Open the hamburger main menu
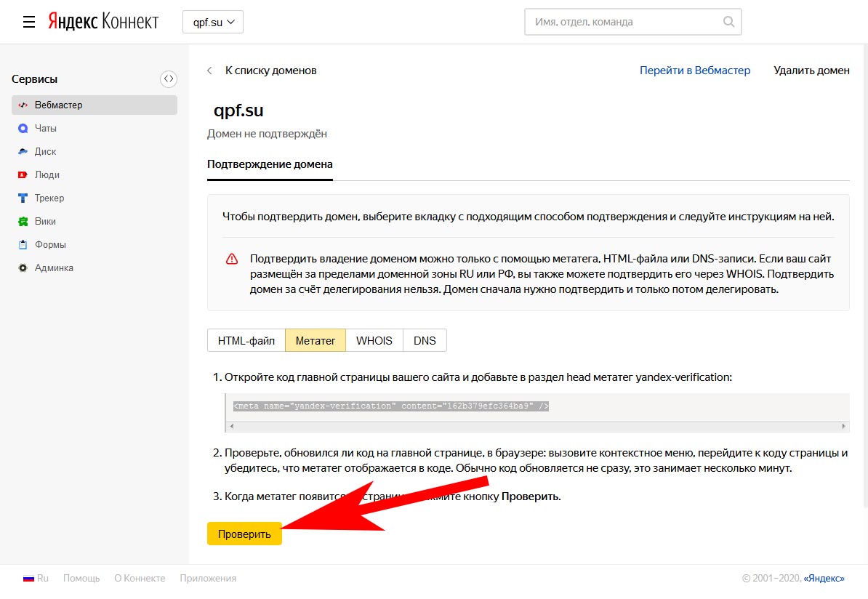The height and width of the screenshot is (599, 868). (29, 22)
